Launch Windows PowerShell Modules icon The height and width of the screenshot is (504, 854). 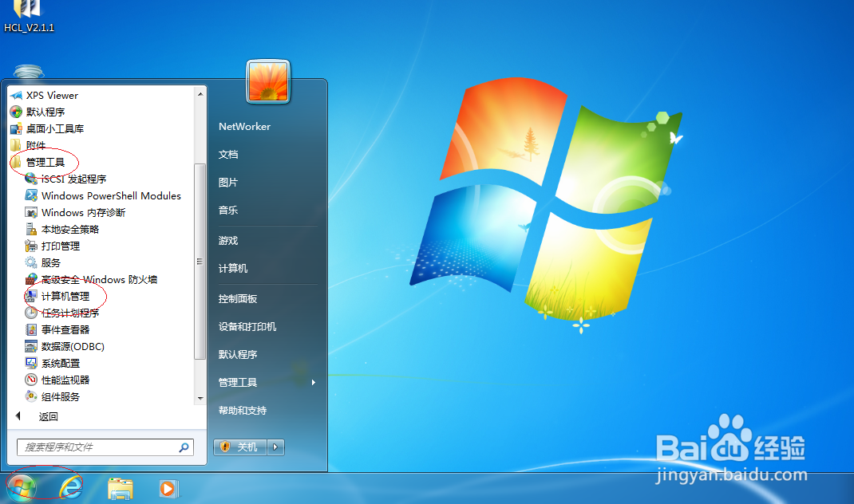coord(31,195)
